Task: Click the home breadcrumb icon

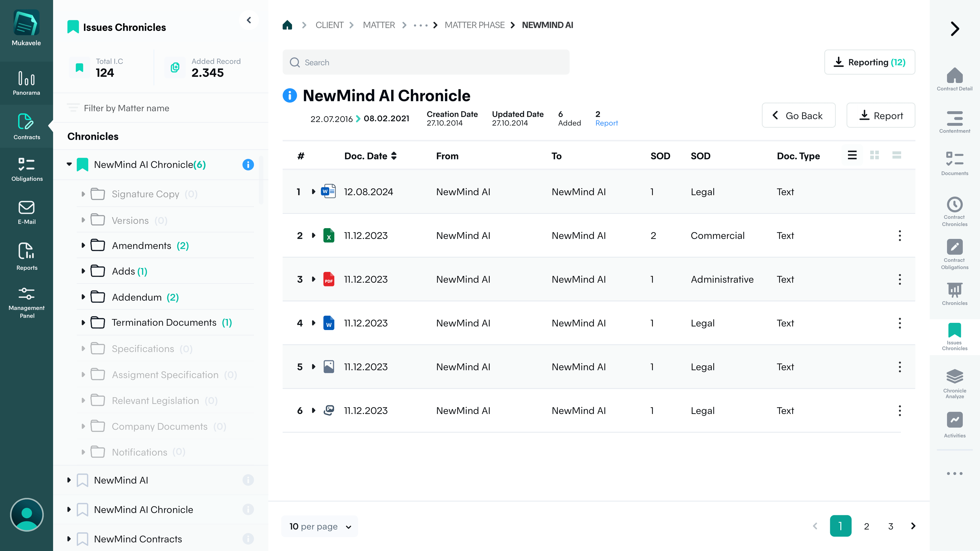Action: [287, 25]
